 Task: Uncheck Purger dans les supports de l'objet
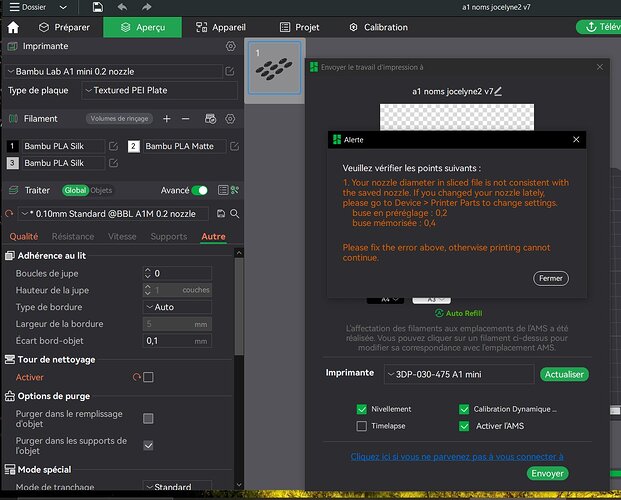tap(148, 445)
